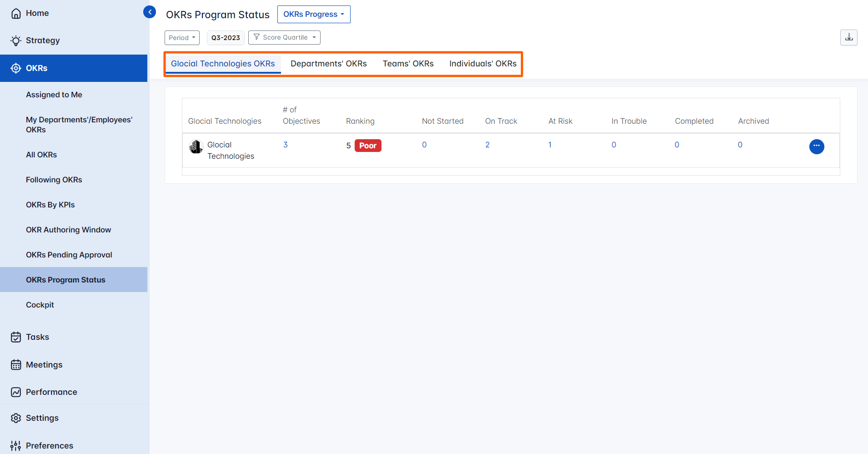Open the Score Quartile filter dropdown

284,37
